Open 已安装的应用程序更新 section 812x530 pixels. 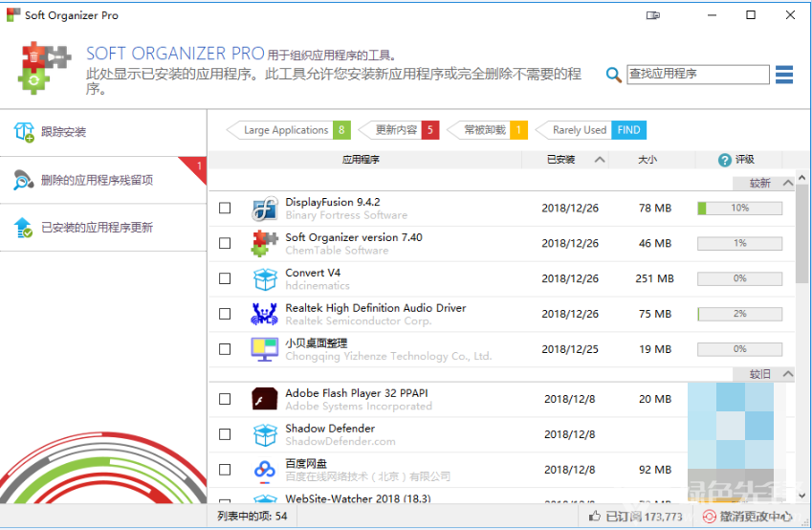tap(103, 228)
